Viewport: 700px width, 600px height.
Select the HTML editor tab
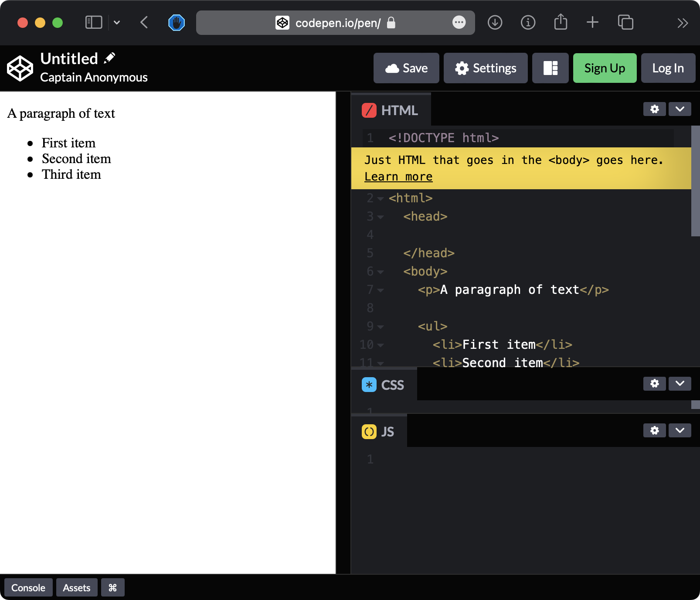point(391,110)
